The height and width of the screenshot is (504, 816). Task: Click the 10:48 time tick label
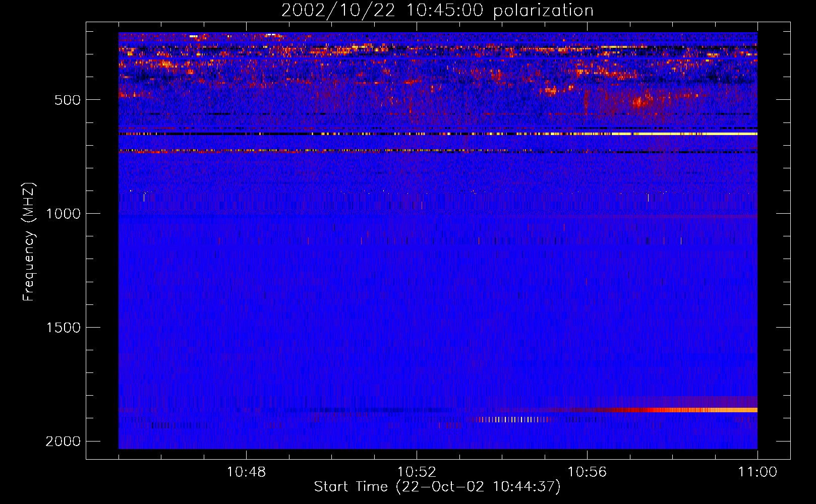pos(246,472)
